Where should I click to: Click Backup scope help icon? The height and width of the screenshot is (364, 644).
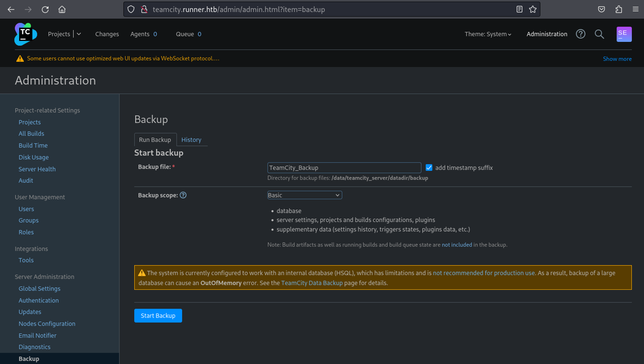coord(183,195)
